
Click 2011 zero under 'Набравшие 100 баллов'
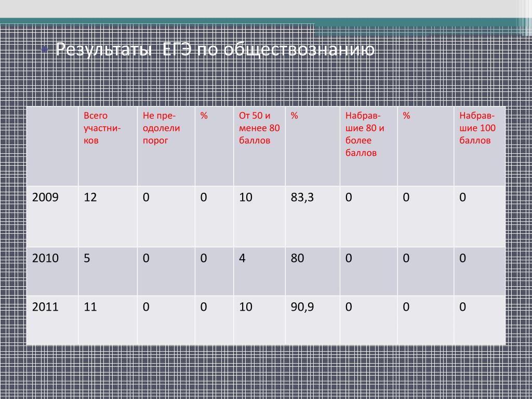(463, 307)
